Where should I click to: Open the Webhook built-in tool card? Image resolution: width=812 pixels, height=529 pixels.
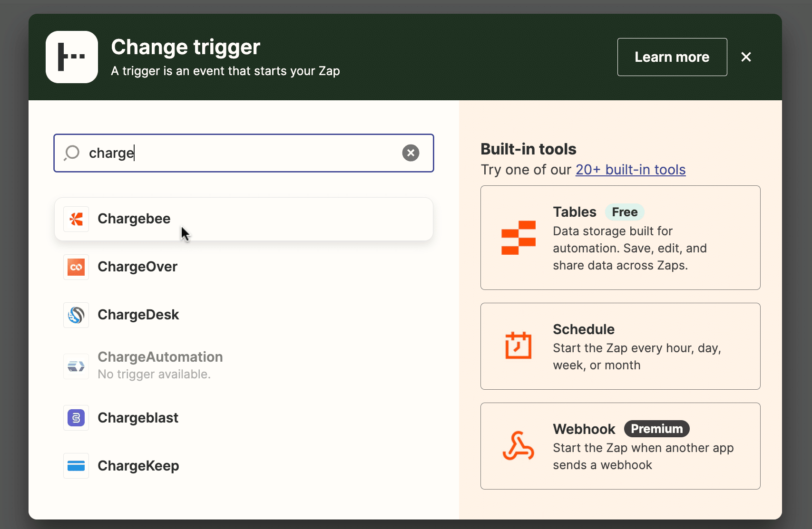pyautogui.click(x=620, y=446)
